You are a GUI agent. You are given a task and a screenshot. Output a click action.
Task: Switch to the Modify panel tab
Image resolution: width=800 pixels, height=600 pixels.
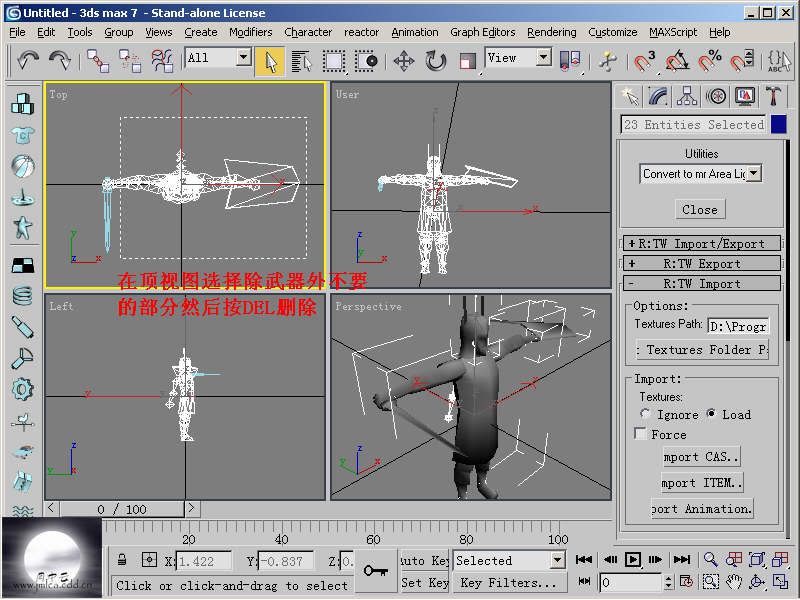pos(658,96)
